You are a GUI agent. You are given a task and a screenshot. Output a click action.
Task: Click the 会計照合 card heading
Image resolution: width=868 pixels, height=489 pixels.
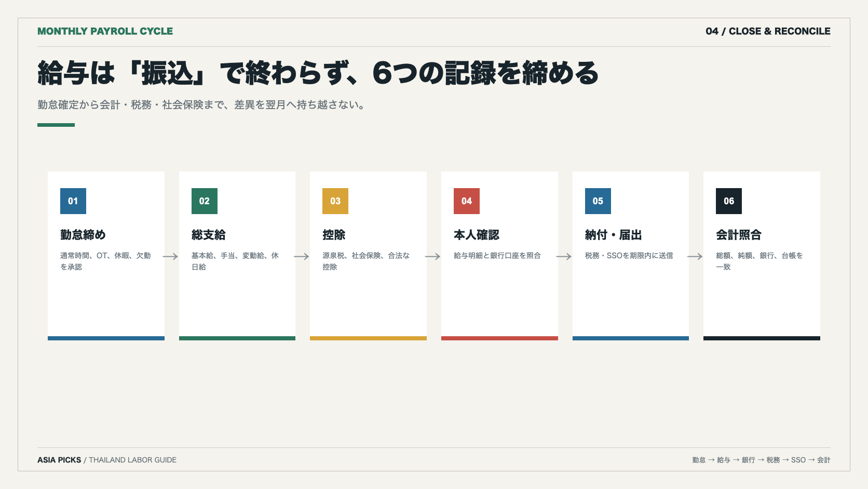click(739, 235)
